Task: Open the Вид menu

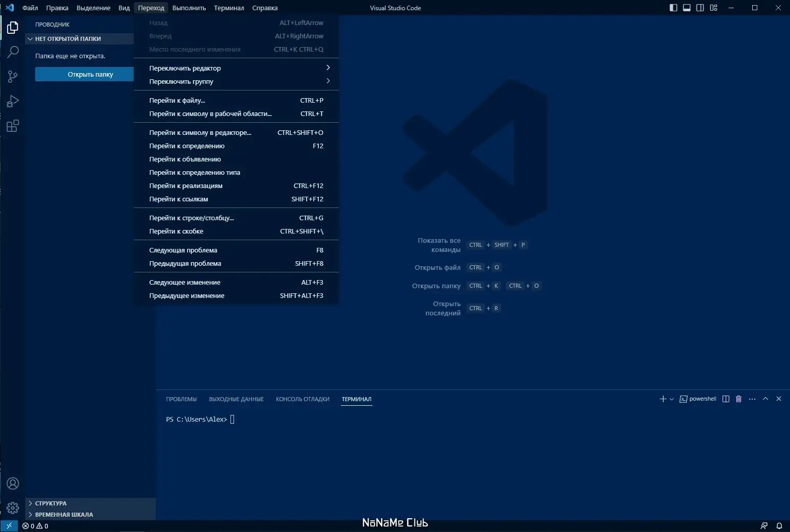Action: click(124, 8)
